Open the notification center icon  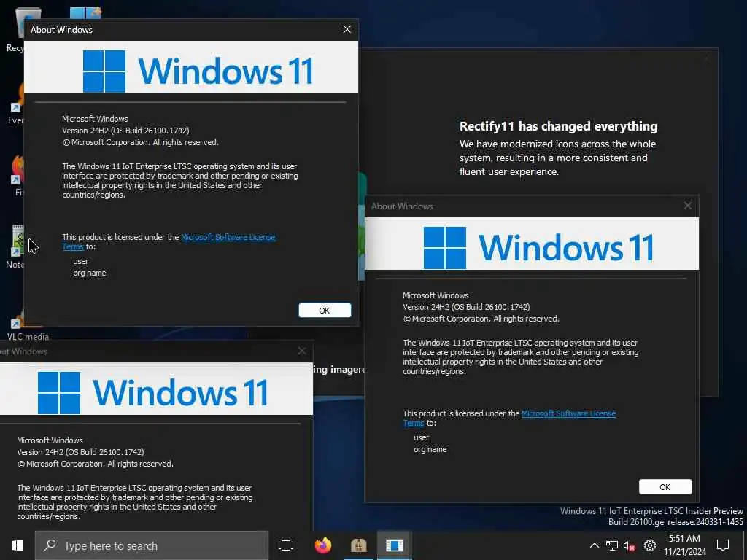pos(723,545)
